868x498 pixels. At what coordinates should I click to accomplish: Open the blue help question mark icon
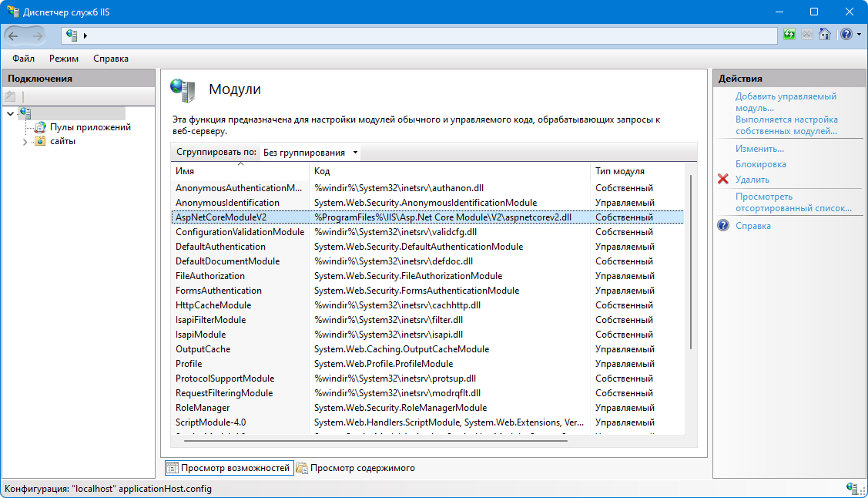(x=846, y=35)
